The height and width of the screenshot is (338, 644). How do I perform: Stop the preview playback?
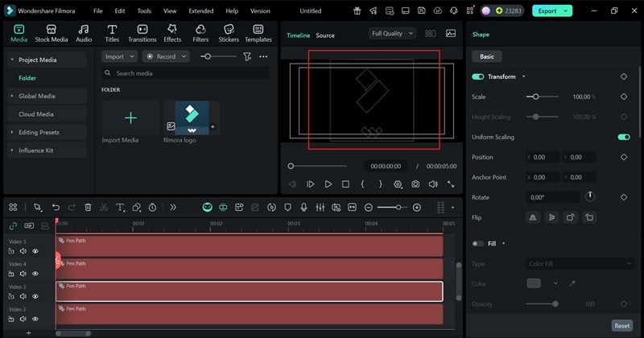click(346, 184)
